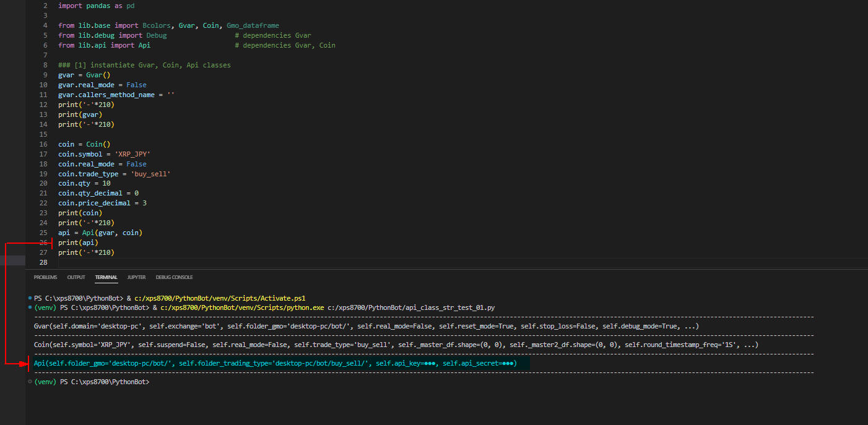Place cursor on 'coin = Coin()'

point(84,144)
